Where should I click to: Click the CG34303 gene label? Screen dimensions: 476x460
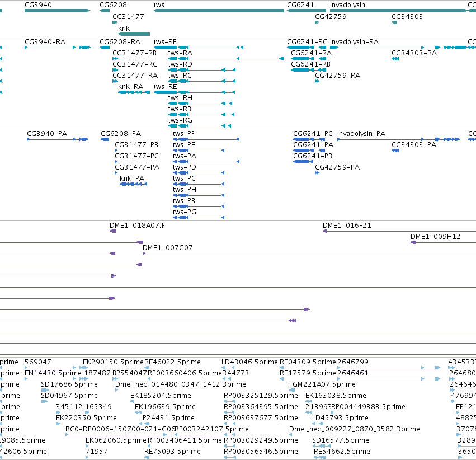pos(407,16)
